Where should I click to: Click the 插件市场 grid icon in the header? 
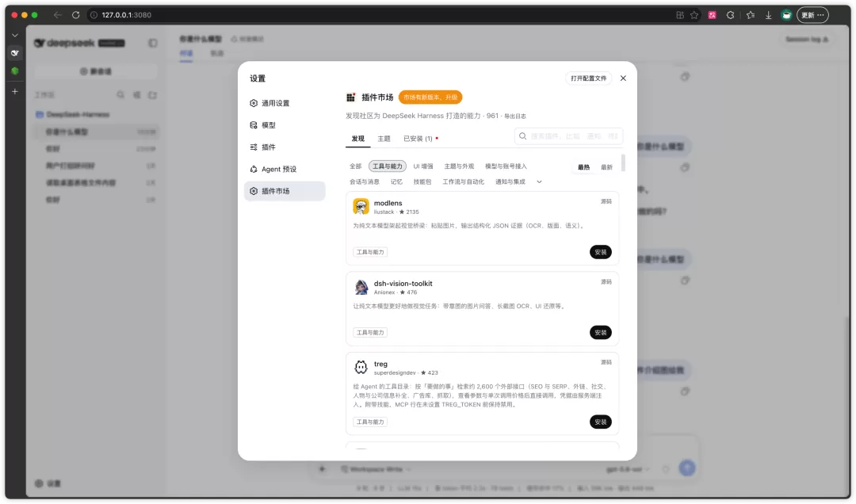350,97
